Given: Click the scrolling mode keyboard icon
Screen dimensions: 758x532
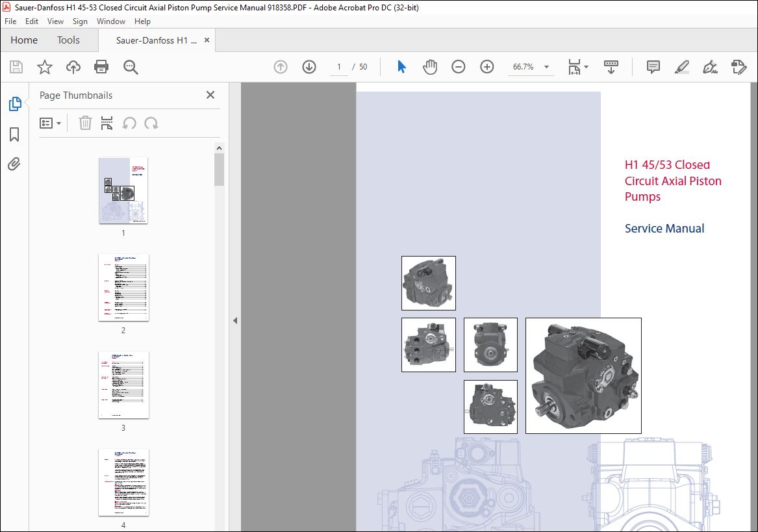Looking at the screenshot, I should pos(611,67).
